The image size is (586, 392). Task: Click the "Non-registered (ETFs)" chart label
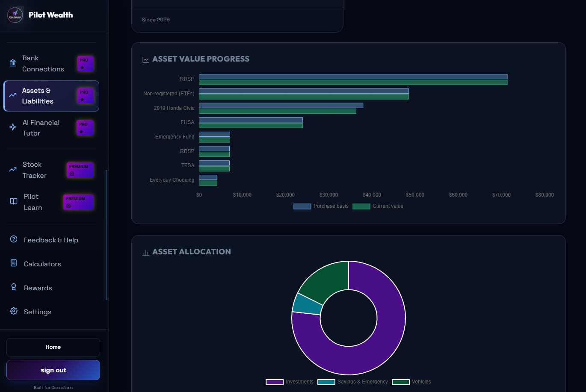169,94
